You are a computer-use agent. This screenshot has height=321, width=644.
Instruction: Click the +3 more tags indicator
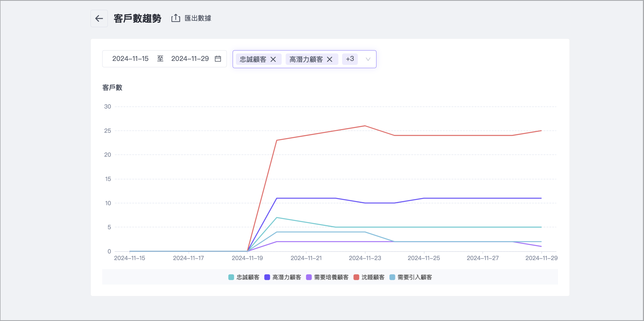click(350, 59)
